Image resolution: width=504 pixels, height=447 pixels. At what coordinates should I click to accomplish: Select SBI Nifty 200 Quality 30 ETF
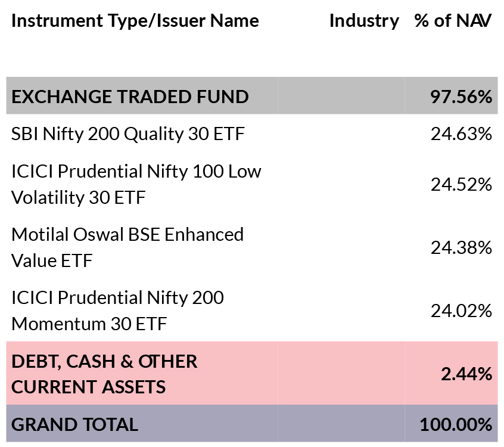(x=128, y=134)
